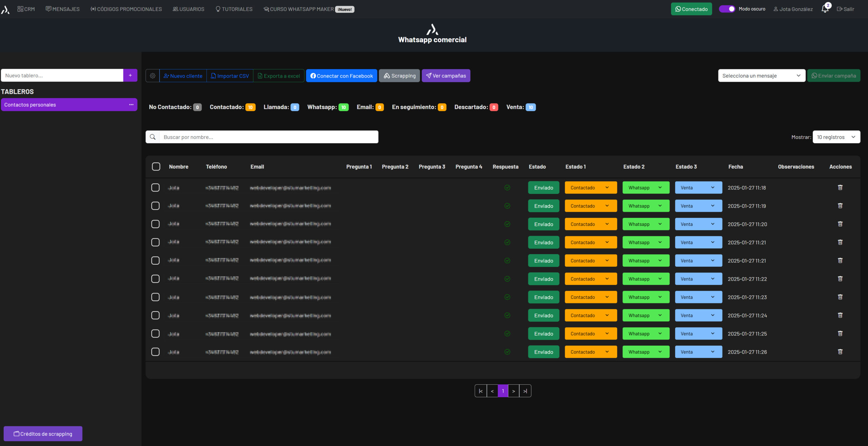Open the three-dots menu on Contactos personales
The image size is (868, 446).
pos(131,105)
